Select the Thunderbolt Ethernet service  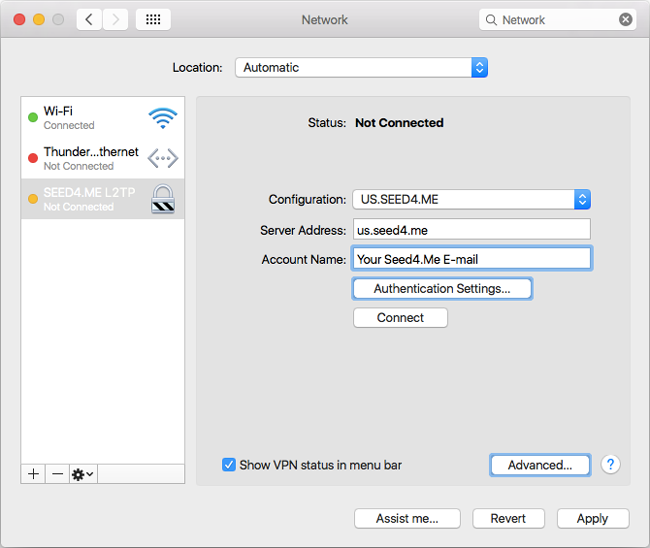[x=90, y=158]
